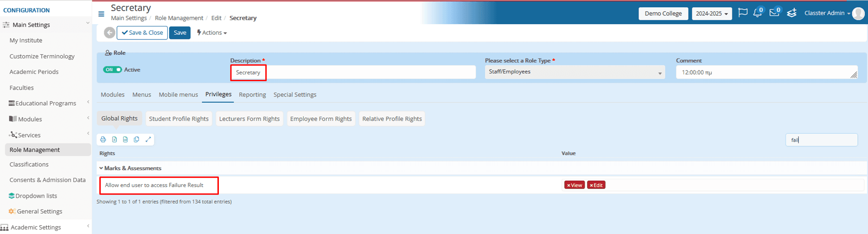Click the round back arrow icon
The height and width of the screenshot is (234, 868).
109,33
